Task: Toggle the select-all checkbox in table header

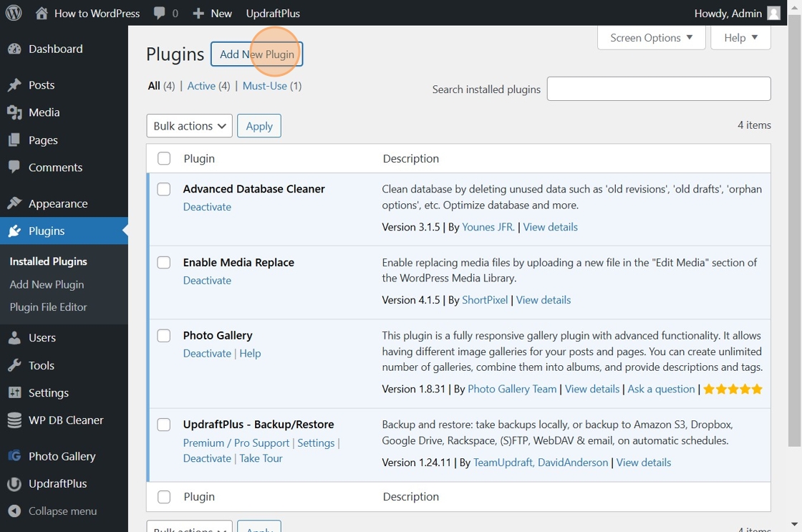Action: pyautogui.click(x=164, y=158)
